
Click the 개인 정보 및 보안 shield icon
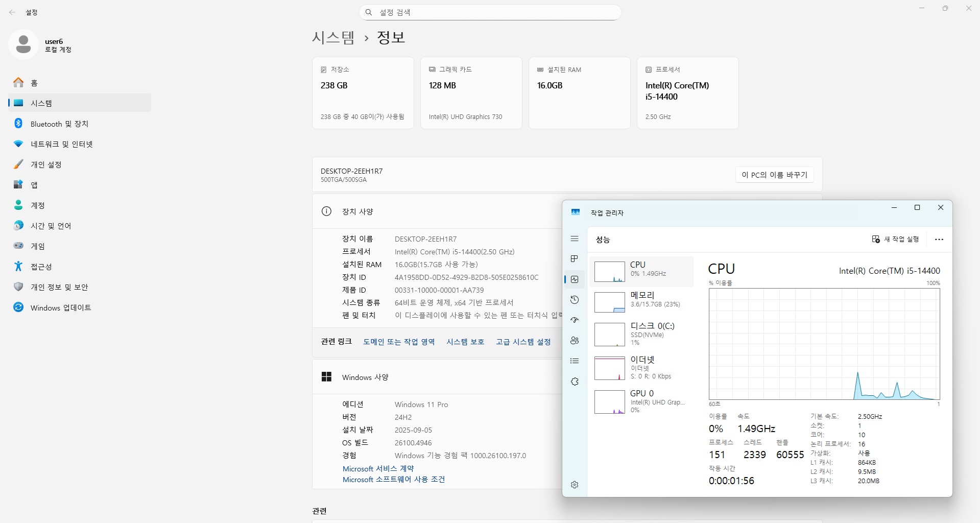click(x=18, y=287)
